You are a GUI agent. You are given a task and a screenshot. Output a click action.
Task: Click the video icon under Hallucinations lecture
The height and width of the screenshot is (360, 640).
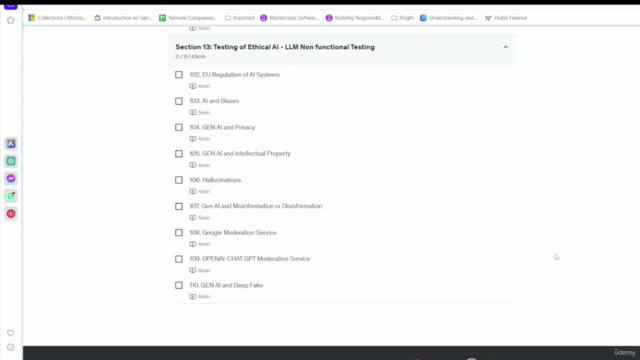tap(193, 191)
